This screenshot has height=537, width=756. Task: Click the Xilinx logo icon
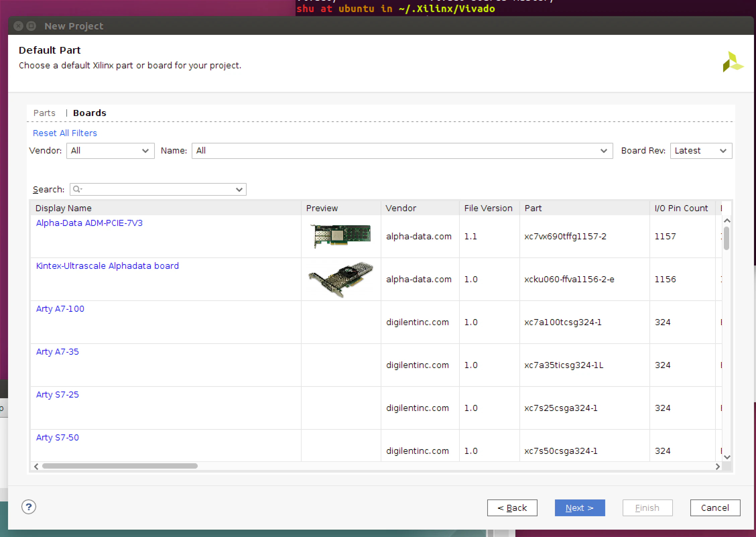733,62
